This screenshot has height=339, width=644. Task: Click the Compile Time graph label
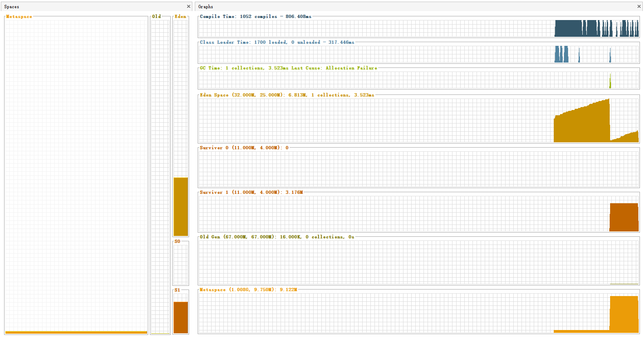[255, 16]
